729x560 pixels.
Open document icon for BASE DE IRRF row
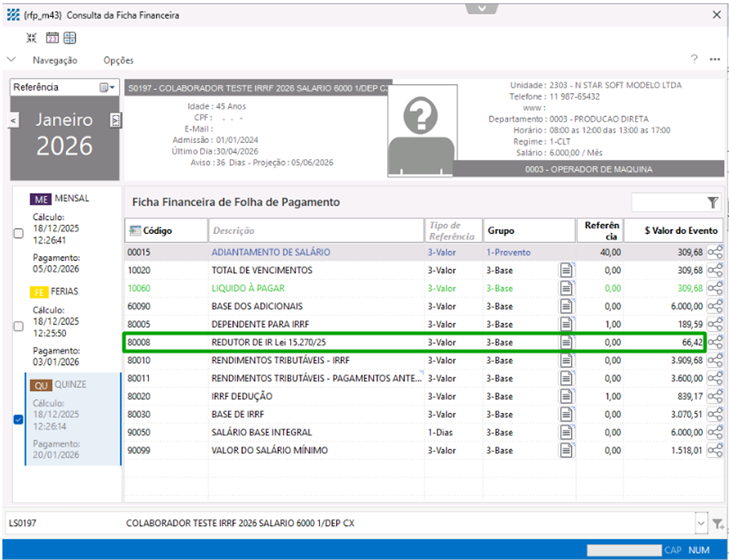click(x=567, y=415)
